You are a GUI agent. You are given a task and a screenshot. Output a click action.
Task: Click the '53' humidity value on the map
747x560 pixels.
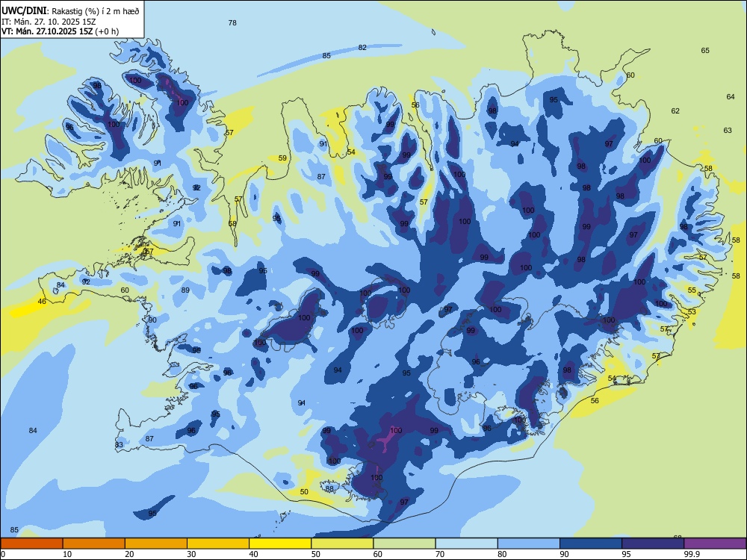point(692,312)
